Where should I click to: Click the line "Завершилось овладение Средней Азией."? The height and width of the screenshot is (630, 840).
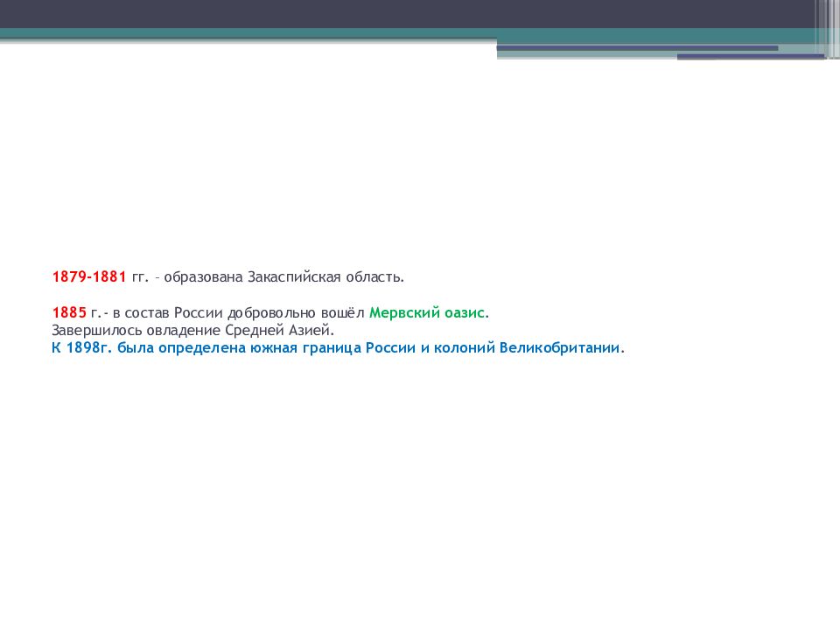(192, 330)
